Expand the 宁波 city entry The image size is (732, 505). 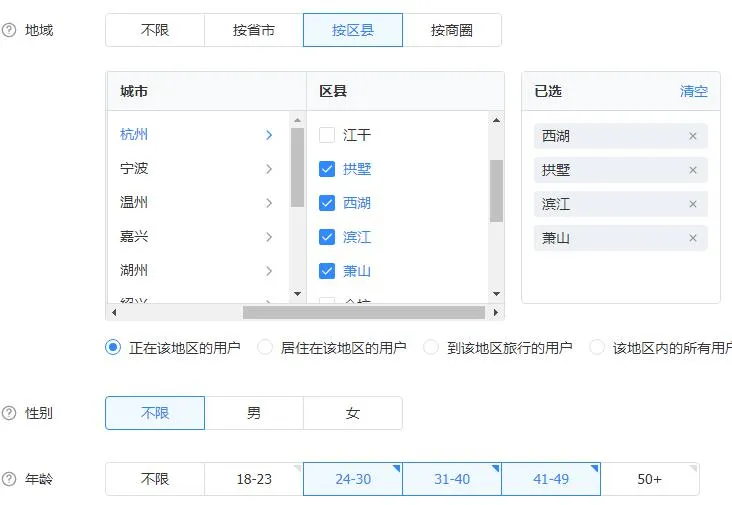[269, 169]
